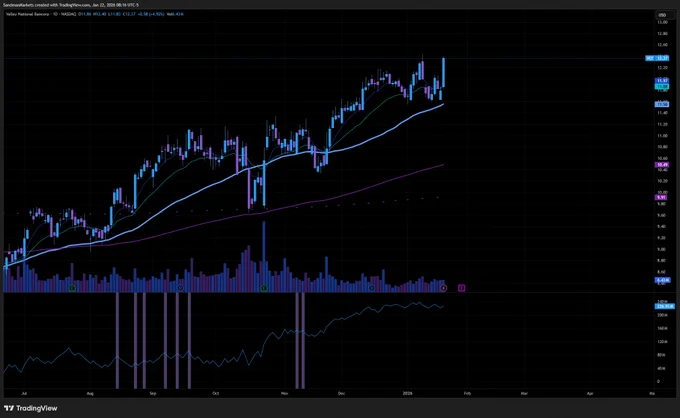Click the purple 10.49 moving average label
Screen dimensions: 680x418
tap(662, 165)
